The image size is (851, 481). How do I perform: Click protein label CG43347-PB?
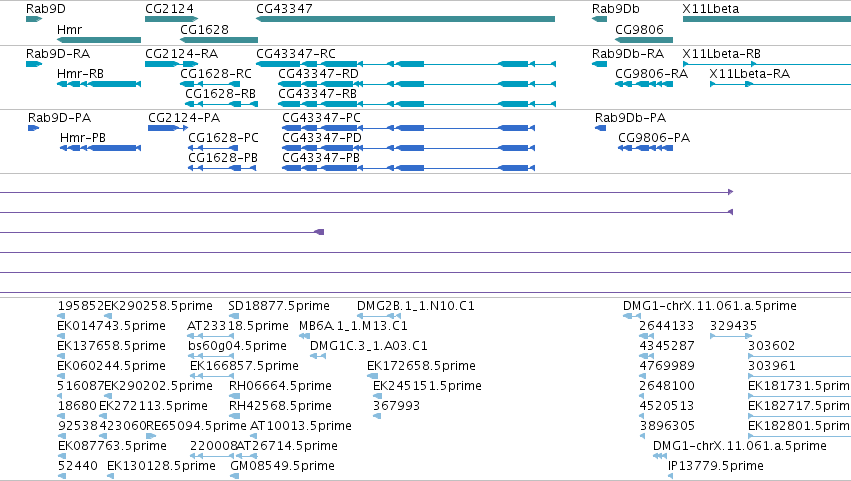[x=321, y=158]
